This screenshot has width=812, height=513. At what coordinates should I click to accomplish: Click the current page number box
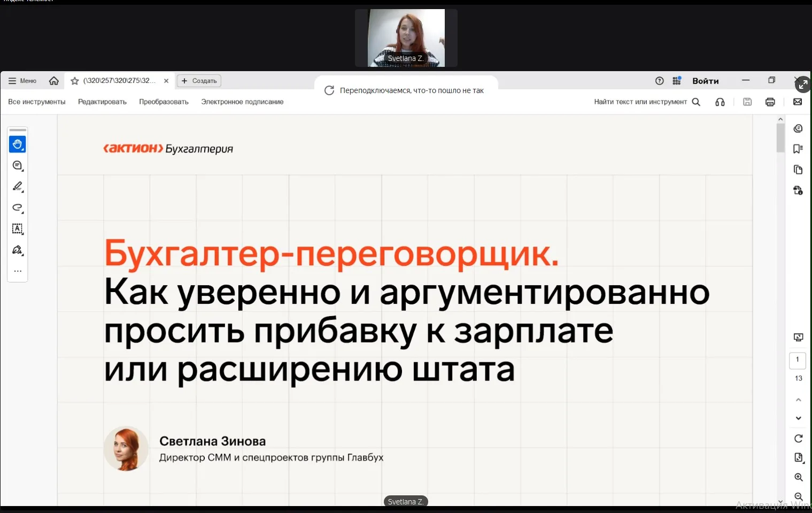(x=798, y=360)
